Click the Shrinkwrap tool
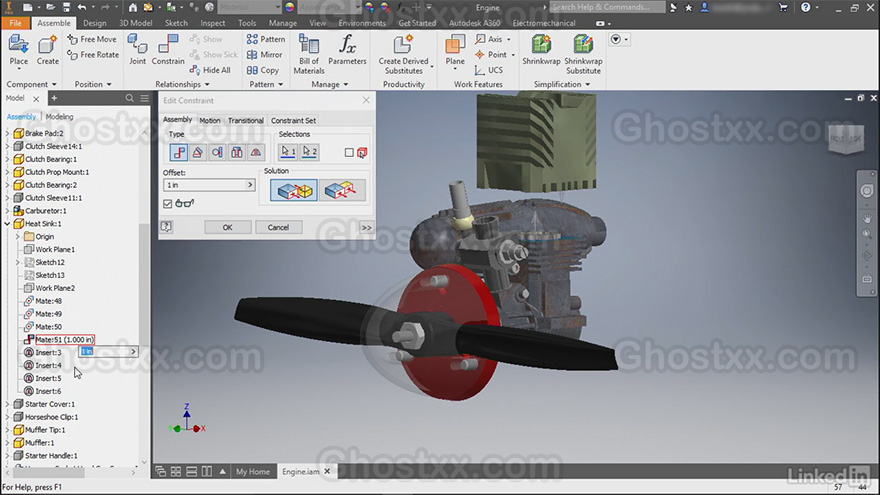The height and width of the screenshot is (495, 880). (x=541, y=51)
